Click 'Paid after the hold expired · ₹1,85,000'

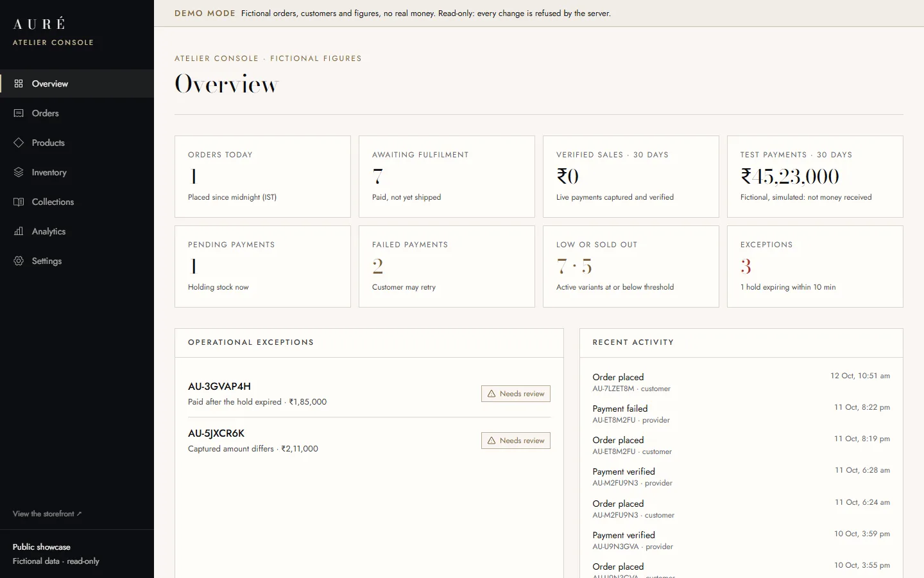click(x=257, y=402)
